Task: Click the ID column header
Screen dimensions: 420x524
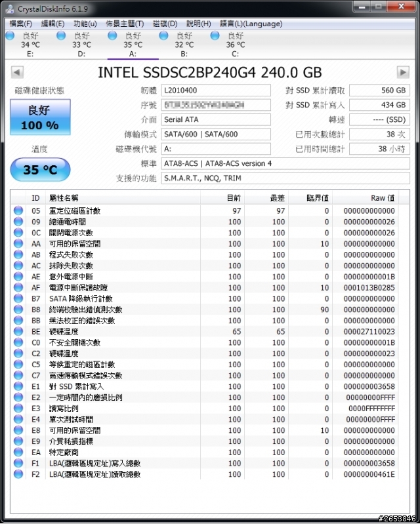Action: 35,198
